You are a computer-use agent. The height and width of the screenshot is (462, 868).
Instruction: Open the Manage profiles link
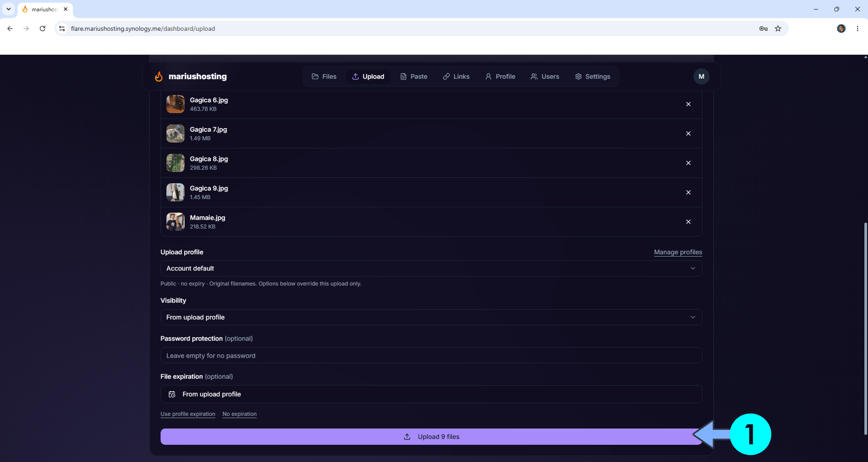(x=678, y=252)
